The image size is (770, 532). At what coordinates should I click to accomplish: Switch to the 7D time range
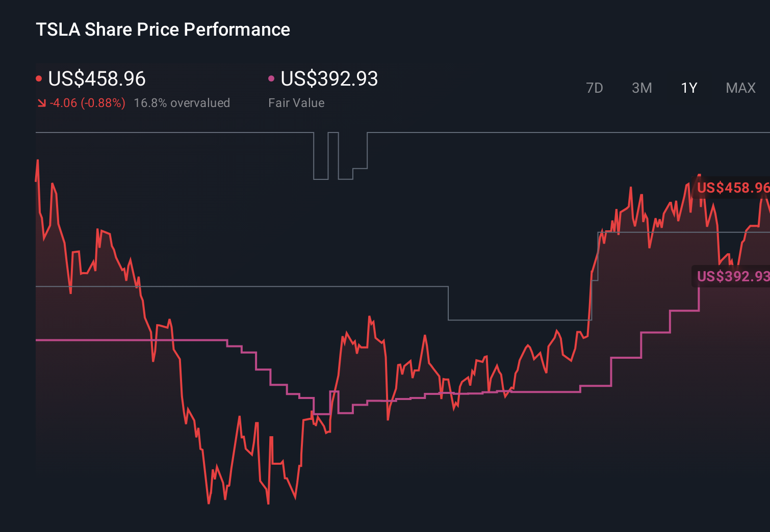pyautogui.click(x=595, y=88)
